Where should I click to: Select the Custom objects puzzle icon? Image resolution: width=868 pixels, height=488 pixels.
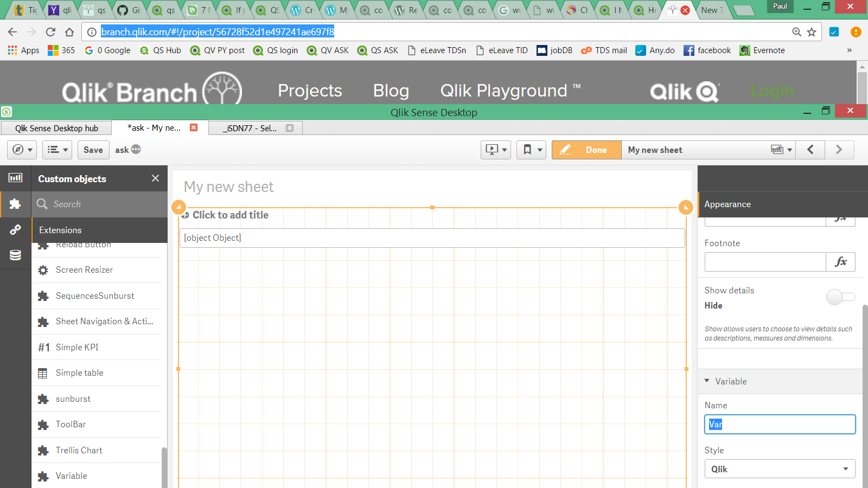point(15,204)
